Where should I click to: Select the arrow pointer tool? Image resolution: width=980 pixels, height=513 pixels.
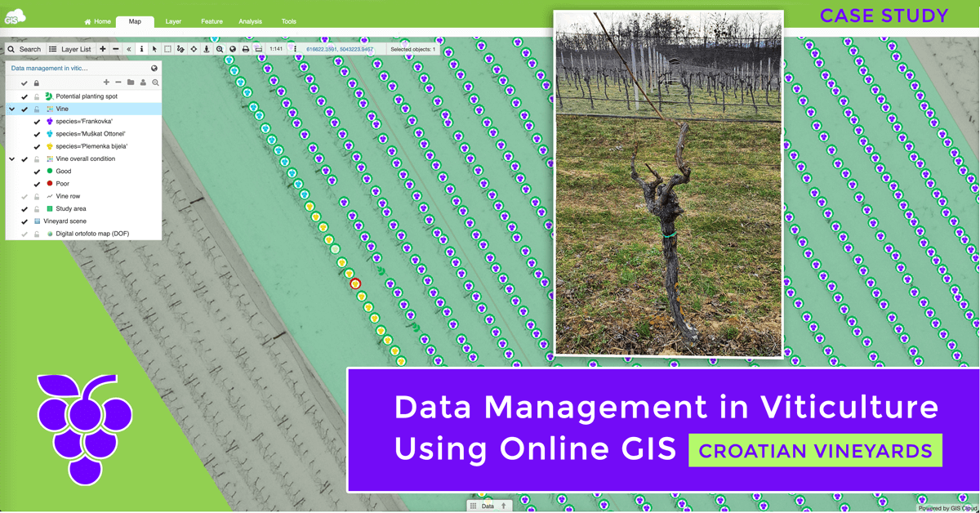click(154, 49)
